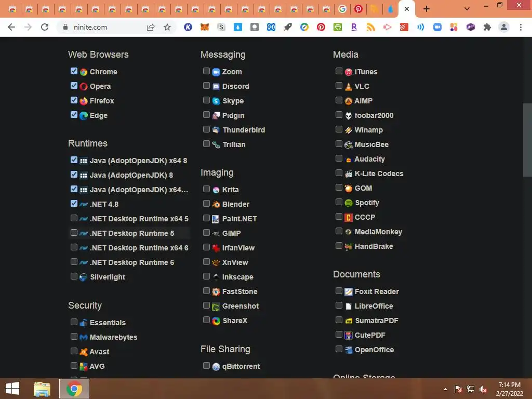Close the current active tab
The image size is (532, 399).
(407, 9)
